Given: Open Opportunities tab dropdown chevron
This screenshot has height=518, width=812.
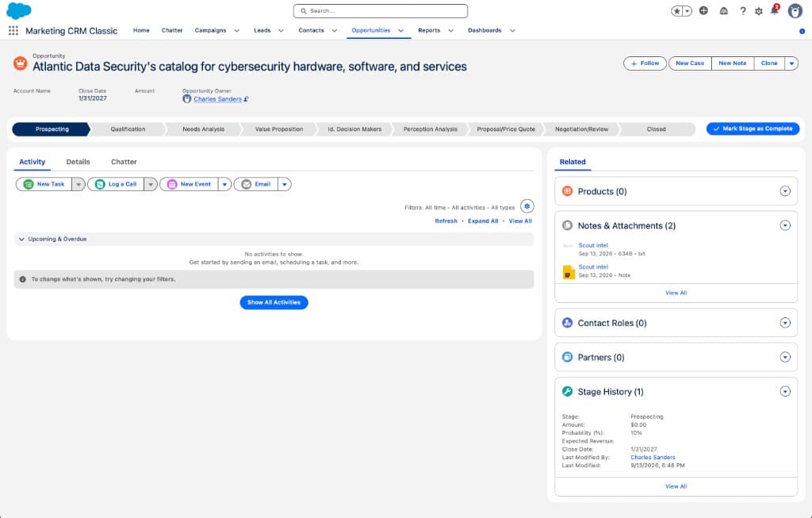Looking at the screenshot, I should [x=400, y=31].
